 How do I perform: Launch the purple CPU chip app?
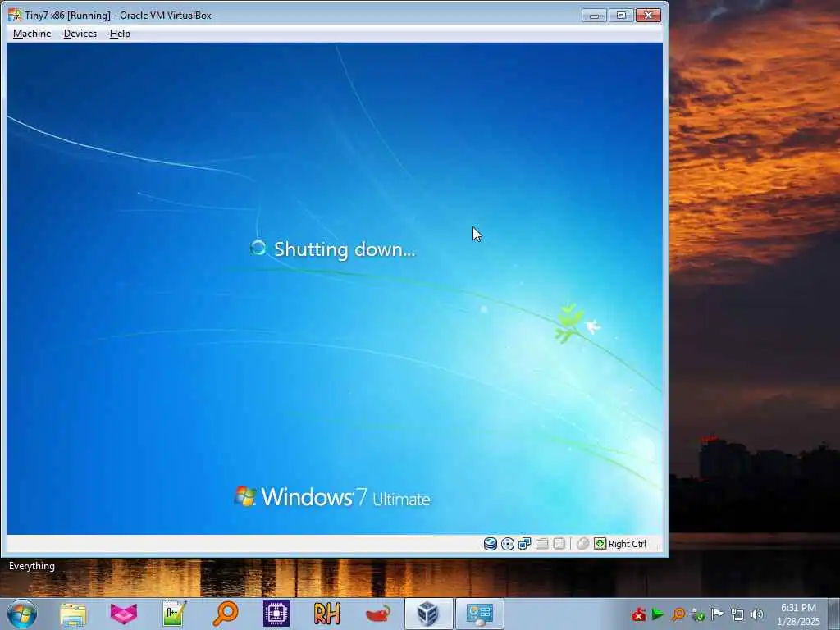pyautogui.click(x=276, y=614)
